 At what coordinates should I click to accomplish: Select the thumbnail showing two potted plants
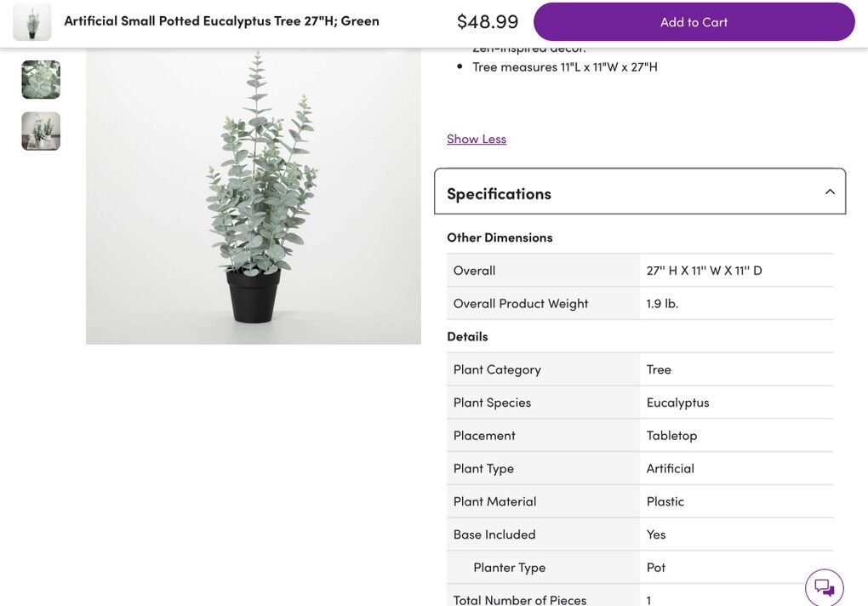click(41, 131)
